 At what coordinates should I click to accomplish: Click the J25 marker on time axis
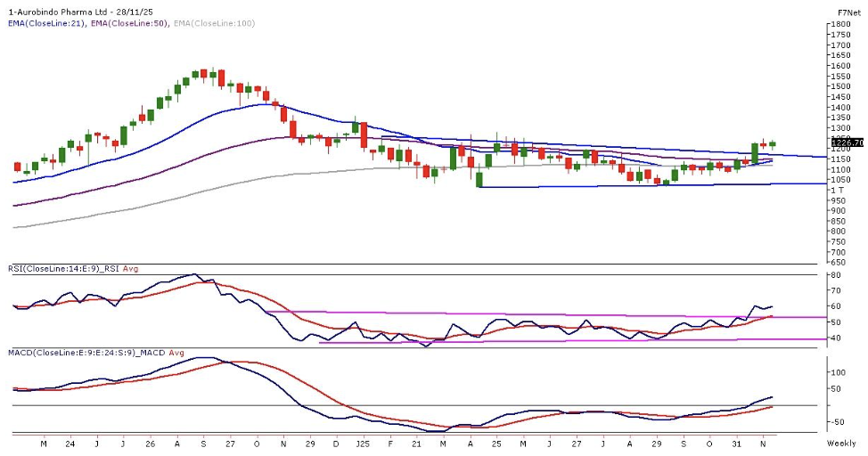click(x=363, y=443)
